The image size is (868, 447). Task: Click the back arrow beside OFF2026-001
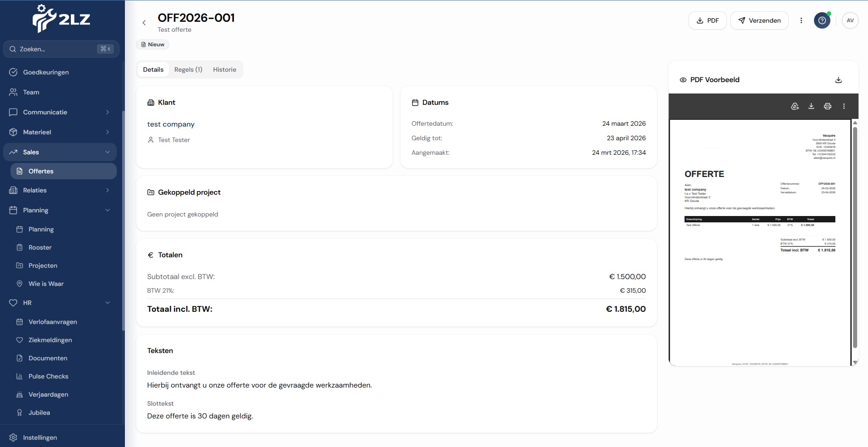[144, 23]
